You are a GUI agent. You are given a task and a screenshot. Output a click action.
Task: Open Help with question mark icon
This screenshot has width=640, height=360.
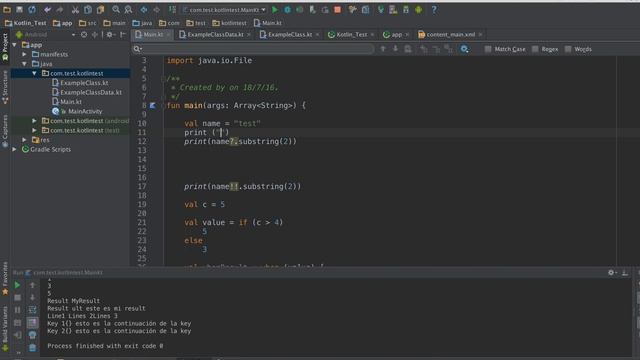(x=434, y=9)
